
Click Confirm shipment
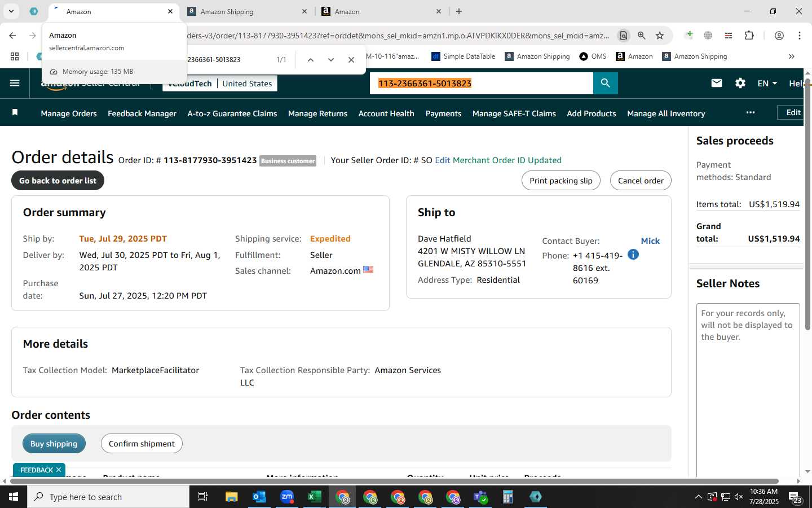pos(142,444)
